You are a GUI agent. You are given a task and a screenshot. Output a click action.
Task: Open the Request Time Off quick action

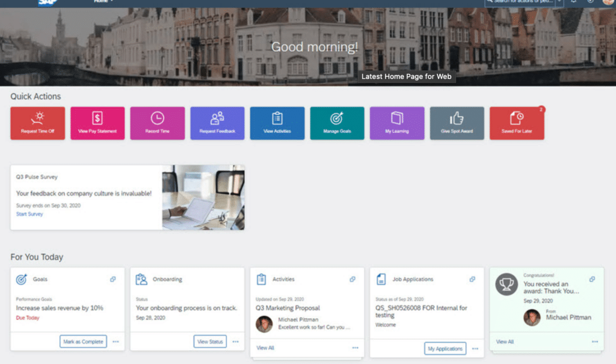pyautogui.click(x=37, y=122)
